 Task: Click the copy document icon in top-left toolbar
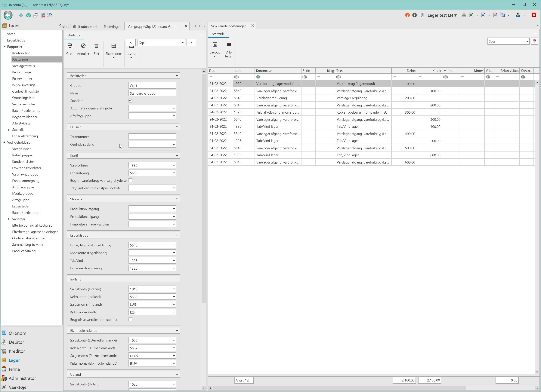click(50, 15)
